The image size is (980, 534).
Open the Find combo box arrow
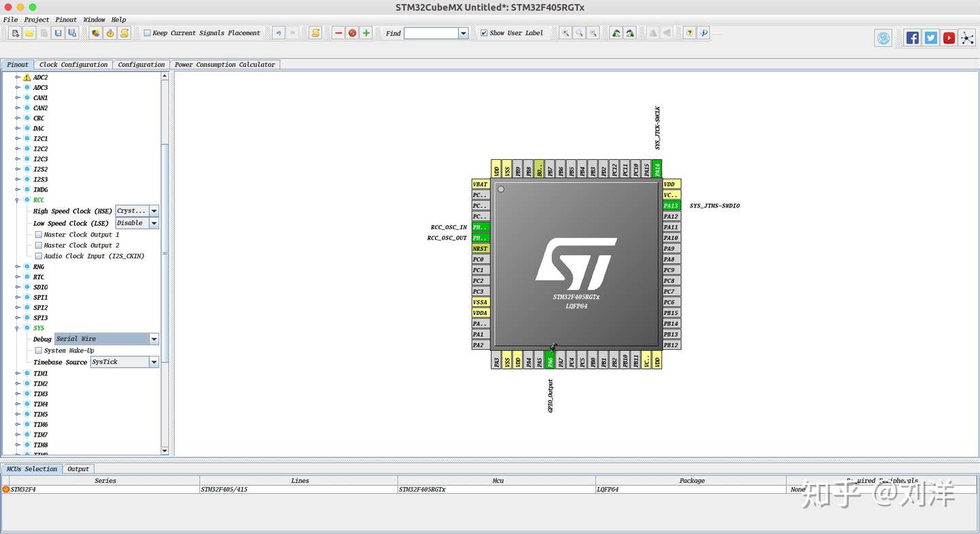(463, 33)
